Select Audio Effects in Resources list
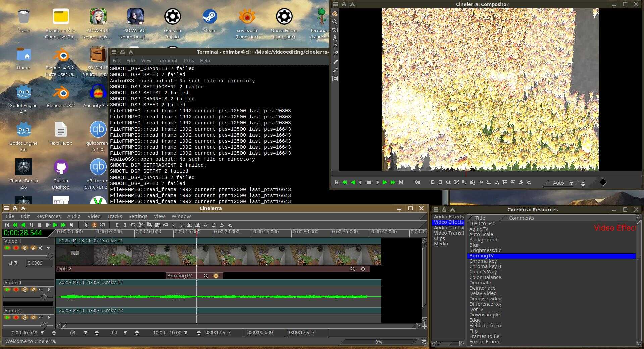644x349 pixels. click(x=448, y=217)
